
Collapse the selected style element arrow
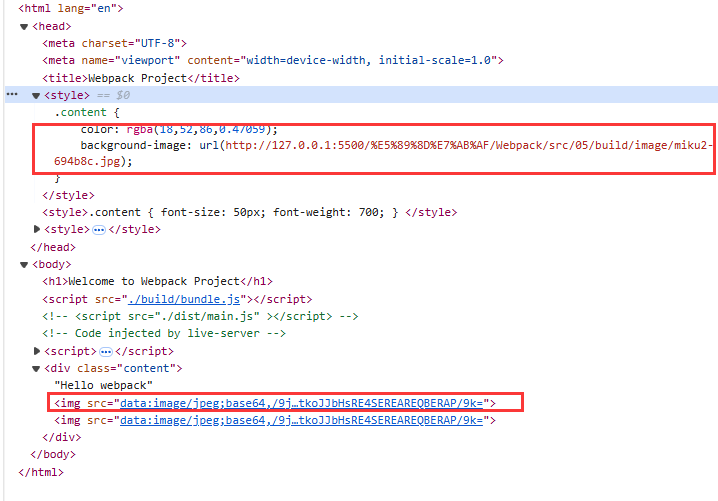37,95
